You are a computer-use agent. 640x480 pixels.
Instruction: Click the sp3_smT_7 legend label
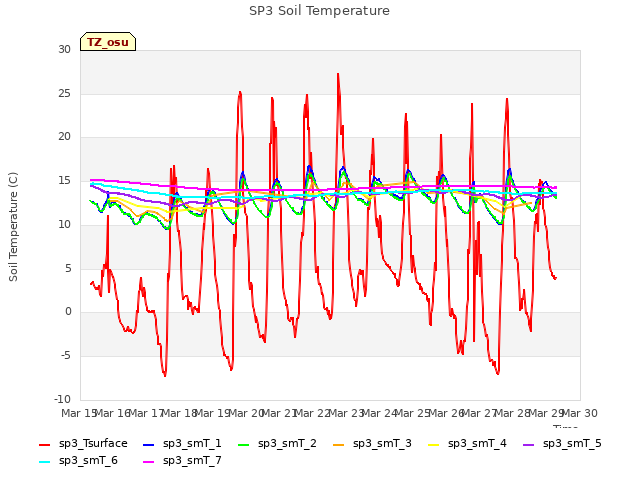coord(192,460)
